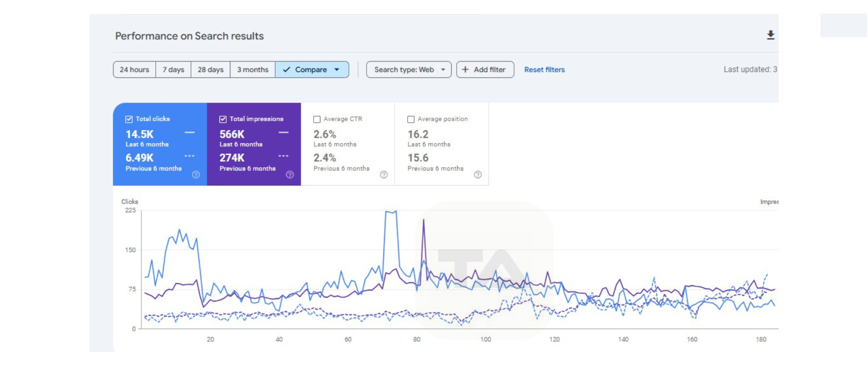
Task: Select the 3 months range
Action: tap(253, 70)
